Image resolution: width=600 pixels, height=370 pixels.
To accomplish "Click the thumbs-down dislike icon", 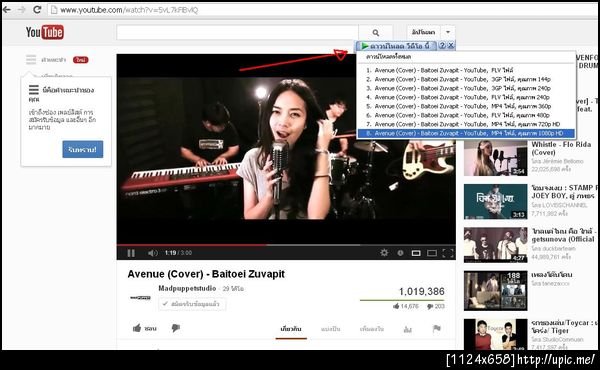I will [176, 328].
